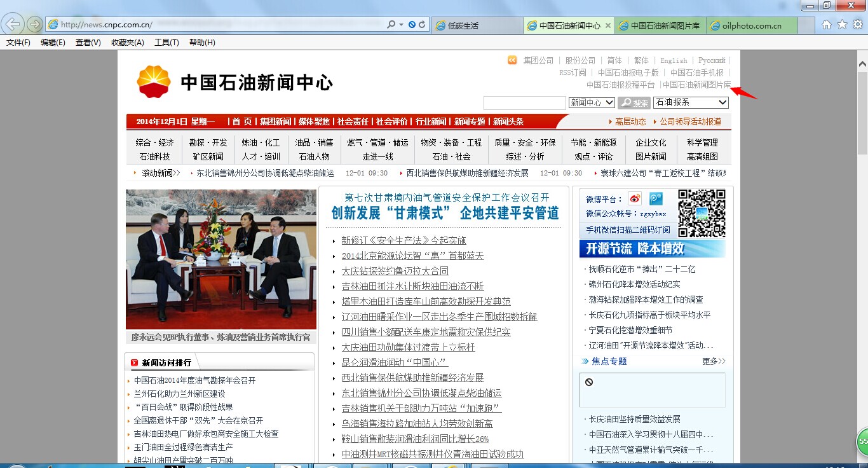Viewport: 868px width, 468px height.
Task: Open article 长庆油田坚持质量效益发展
Action: coord(634,419)
